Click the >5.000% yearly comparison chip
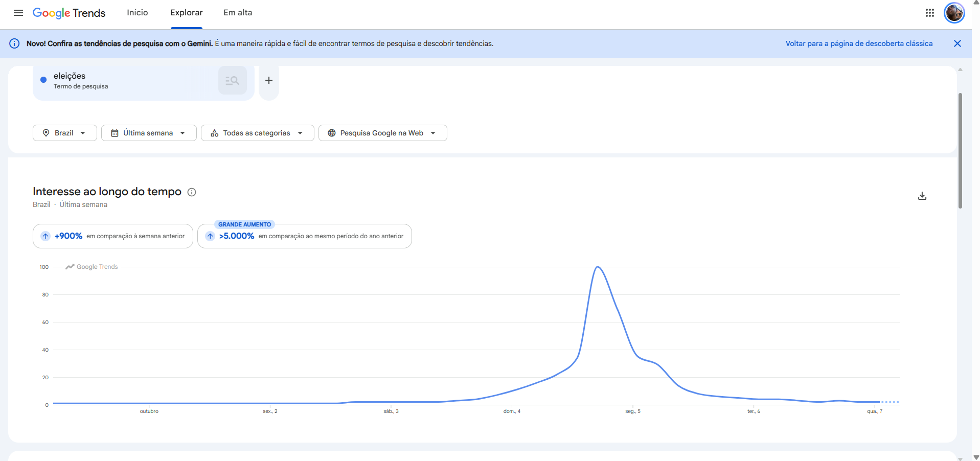Image resolution: width=980 pixels, height=461 pixels. click(x=305, y=236)
